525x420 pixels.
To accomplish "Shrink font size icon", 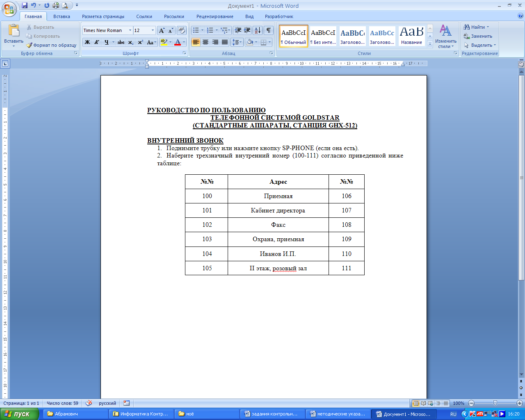I will [x=171, y=30].
